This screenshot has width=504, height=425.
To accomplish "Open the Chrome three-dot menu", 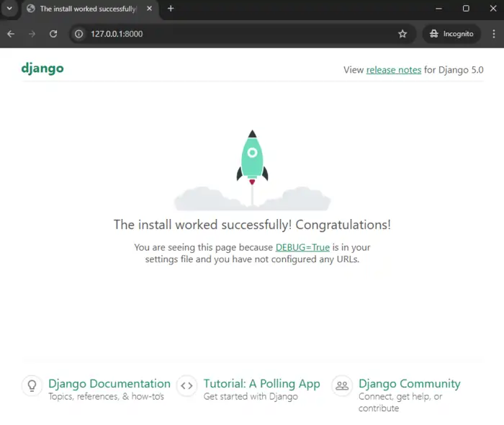I will point(494,34).
